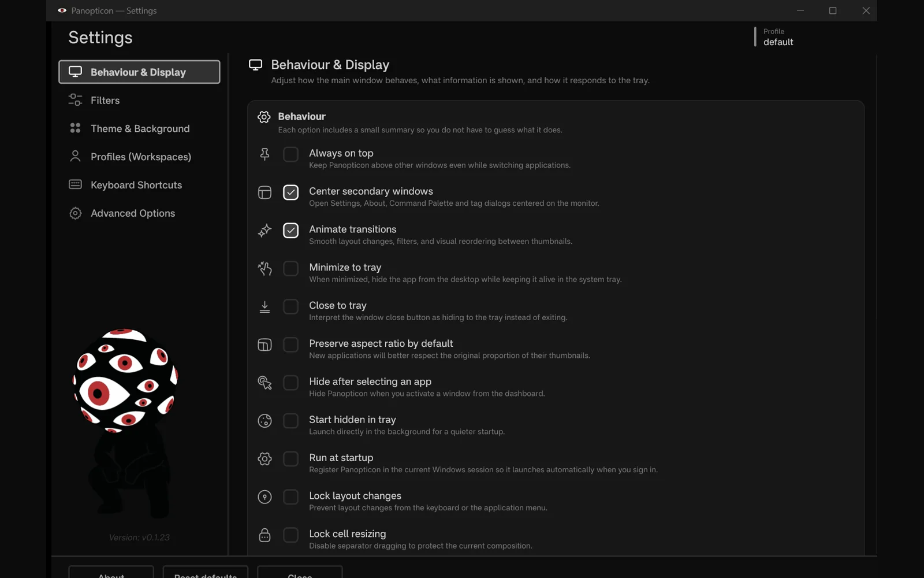This screenshot has width=924, height=578.
Task: Click the Advanced Options gear icon
Action: click(x=75, y=213)
